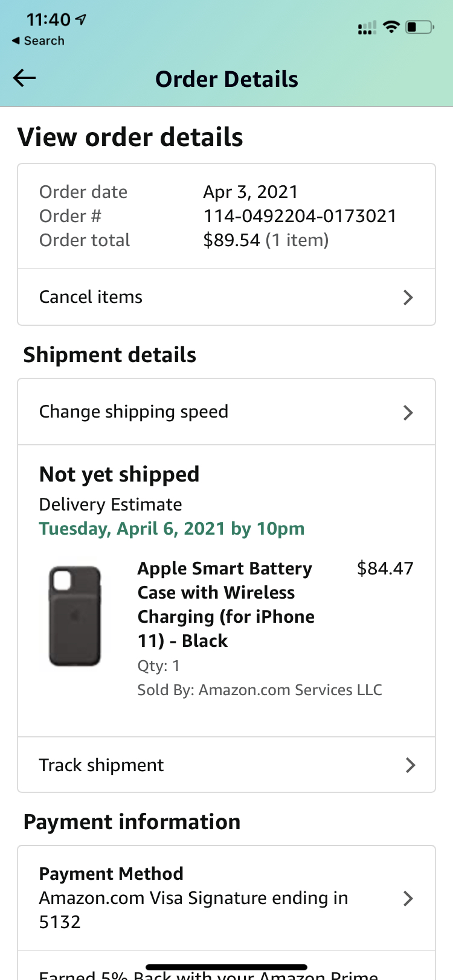Image resolution: width=453 pixels, height=980 pixels.
Task: Select Change shipping speed row
Action: point(226,412)
